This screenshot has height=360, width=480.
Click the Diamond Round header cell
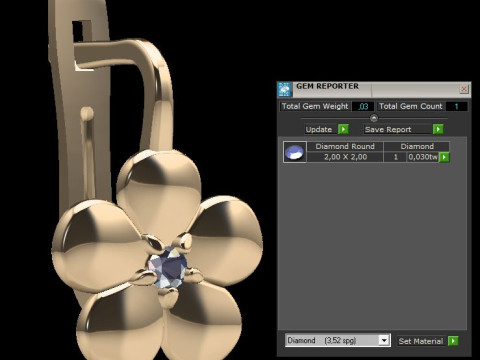click(x=345, y=146)
